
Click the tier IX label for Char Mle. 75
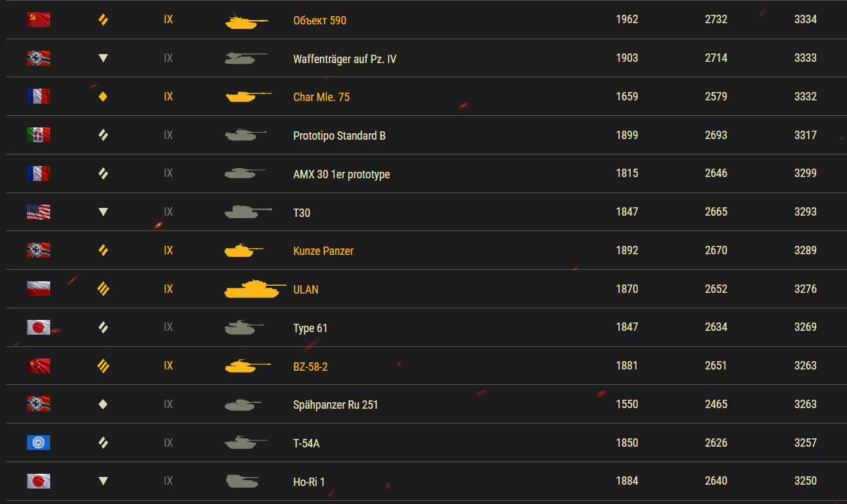(x=168, y=97)
